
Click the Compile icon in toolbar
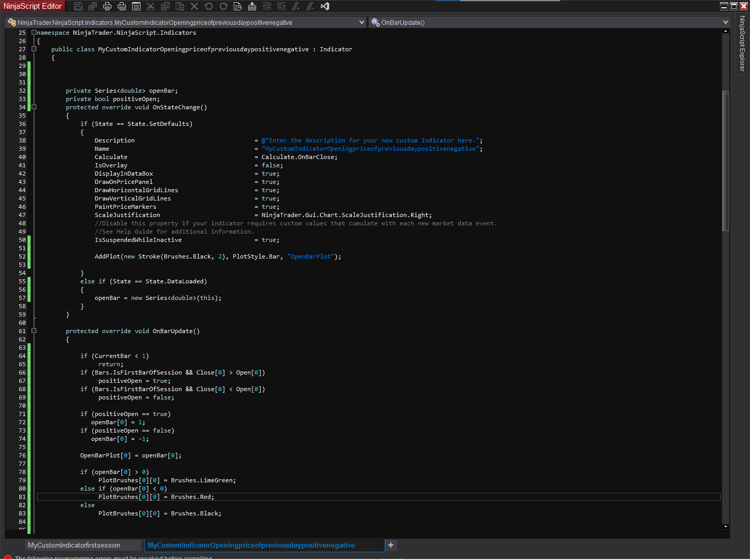click(x=252, y=6)
